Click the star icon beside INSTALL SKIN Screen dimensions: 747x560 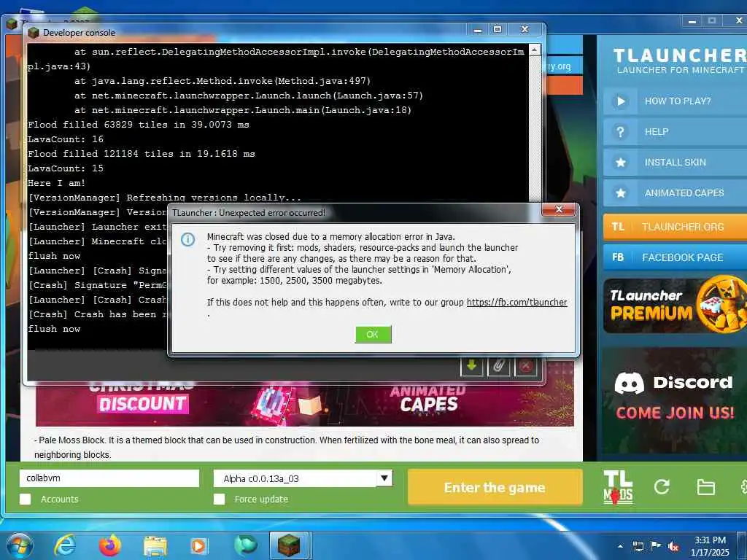620,163
